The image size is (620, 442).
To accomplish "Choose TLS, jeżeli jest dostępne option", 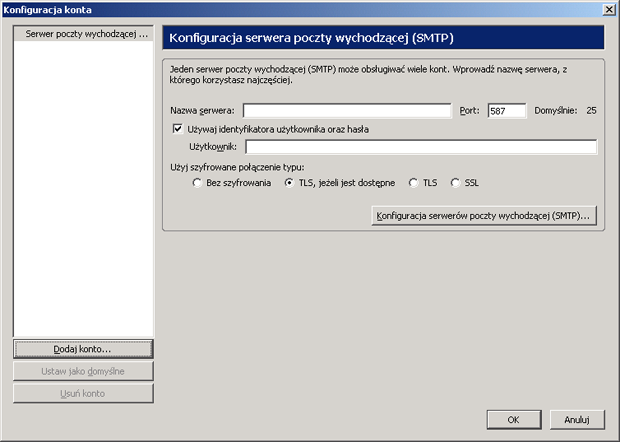I will pyautogui.click(x=290, y=183).
